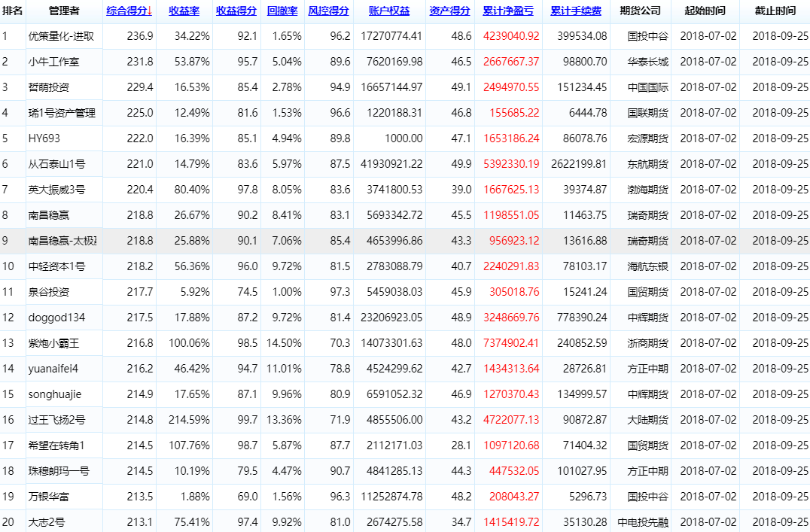
Task: Sort by 回撤率 column header
Action: click(282, 11)
